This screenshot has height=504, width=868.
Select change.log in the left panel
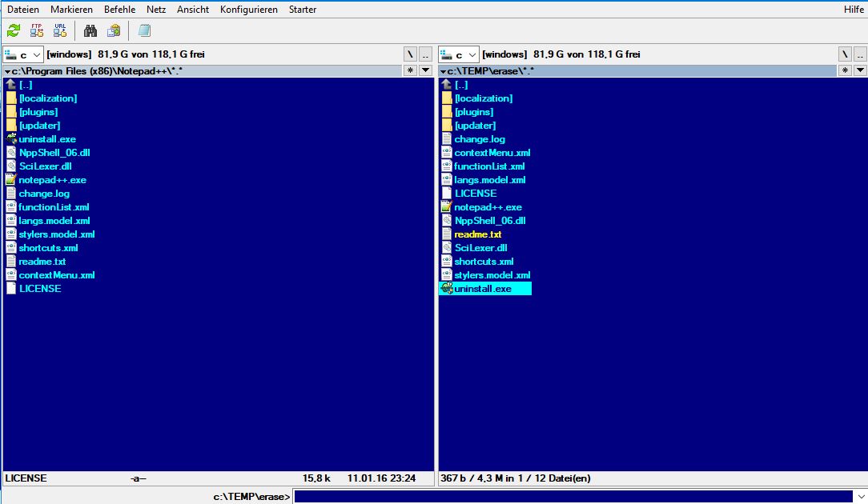pyautogui.click(x=44, y=194)
